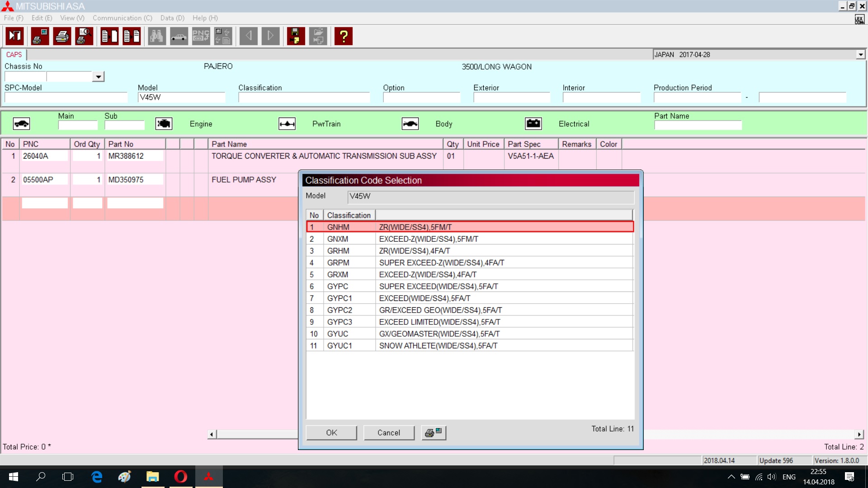Select the Electrical category icon
The width and height of the screenshot is (868, 488).
click(533, 124)
